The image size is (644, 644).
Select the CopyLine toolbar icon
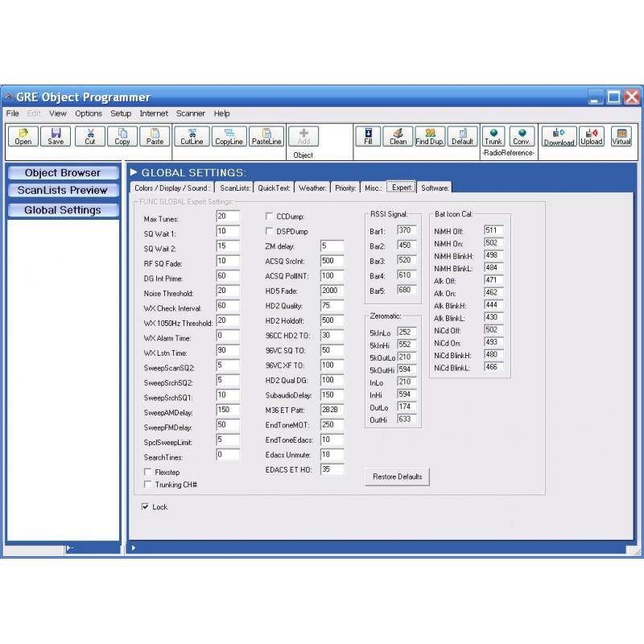(229, 137)
